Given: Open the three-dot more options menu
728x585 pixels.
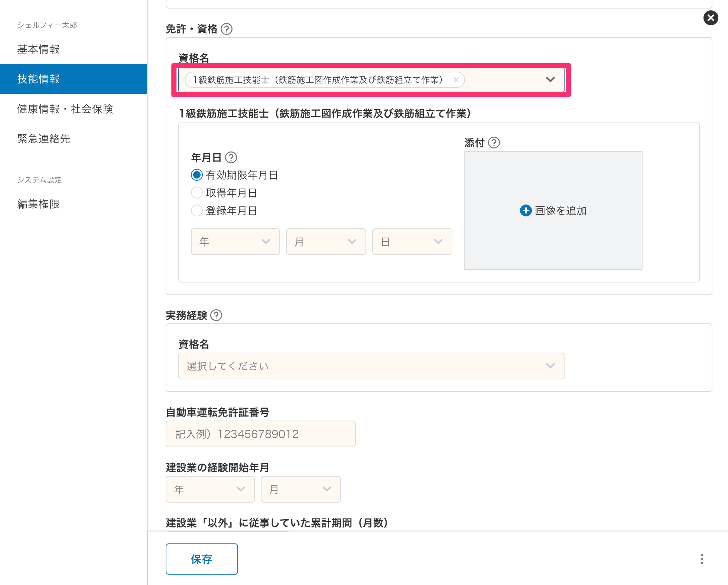Looking at the screenshot, I should point(702,559).
